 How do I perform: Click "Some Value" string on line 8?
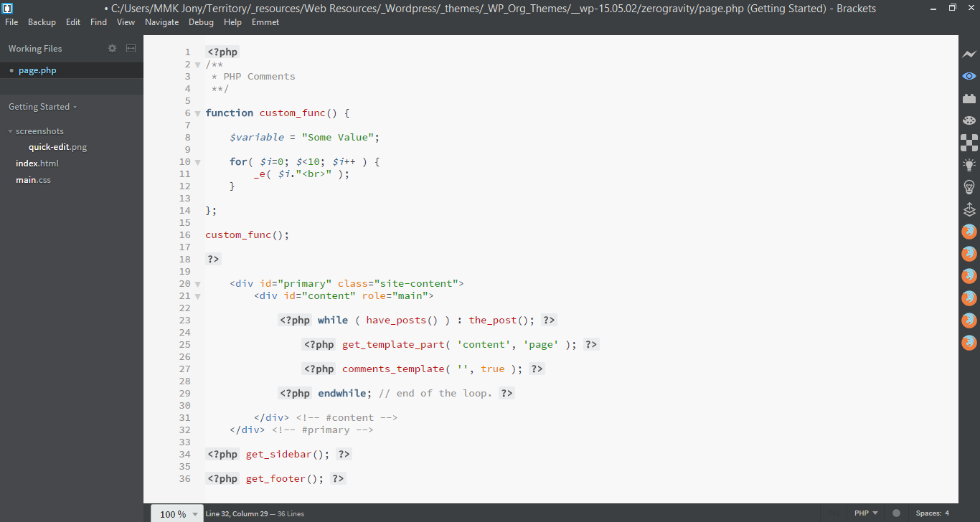coord(338,137)
